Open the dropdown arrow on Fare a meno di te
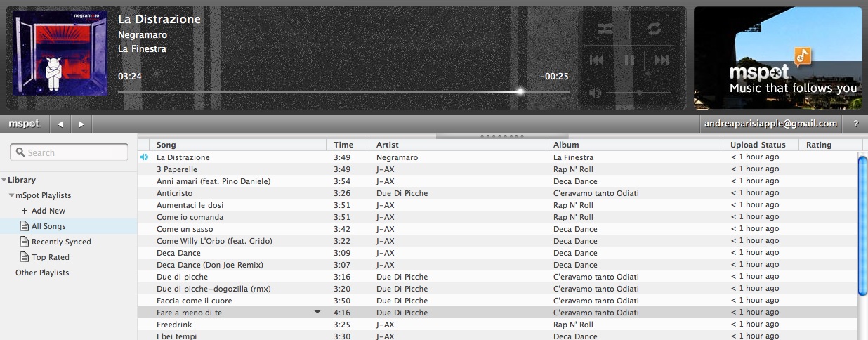This screenshot has width=868, height=340. click(317, 312)
